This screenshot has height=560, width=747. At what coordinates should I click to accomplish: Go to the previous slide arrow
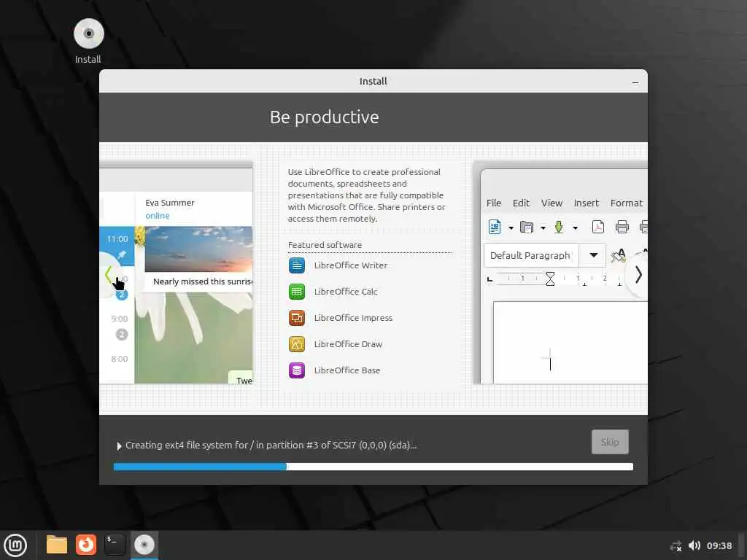pyautogui.click(x=109, y=274)
